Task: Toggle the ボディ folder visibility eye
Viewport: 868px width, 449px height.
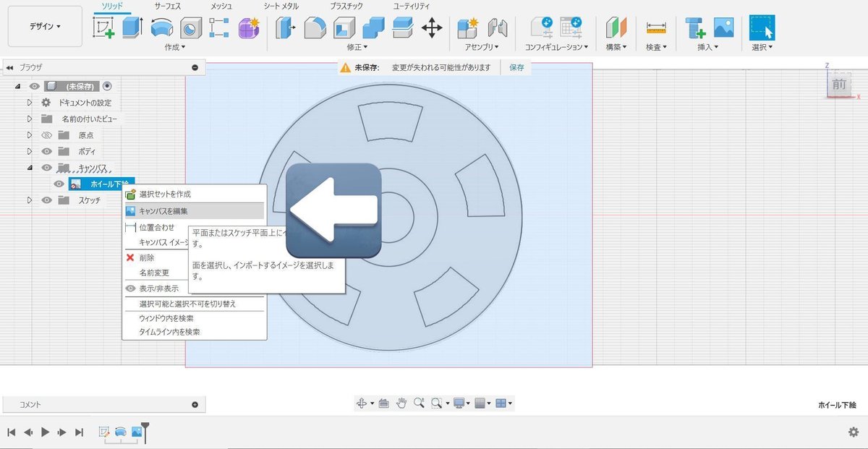Action: pos(46,151)
